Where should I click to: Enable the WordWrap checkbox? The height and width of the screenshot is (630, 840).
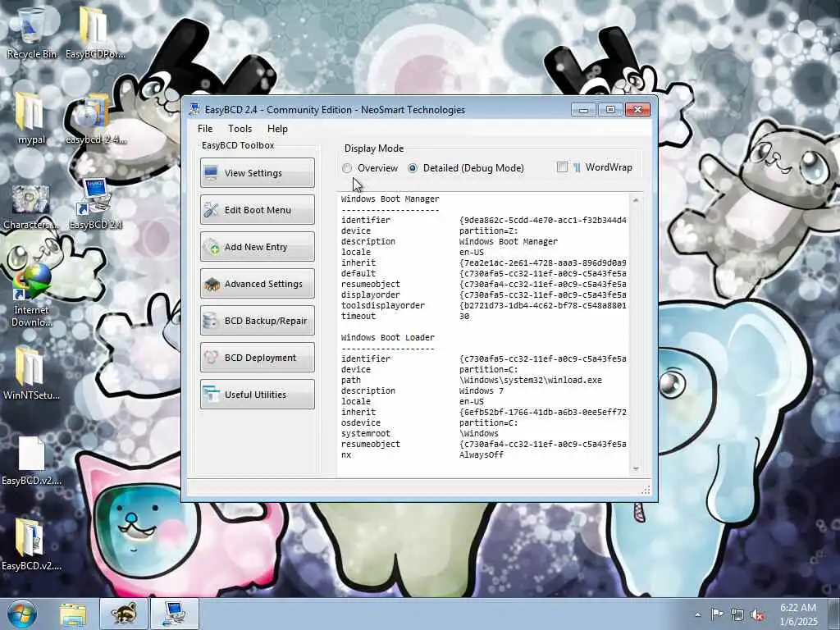[x=562, y=167]
